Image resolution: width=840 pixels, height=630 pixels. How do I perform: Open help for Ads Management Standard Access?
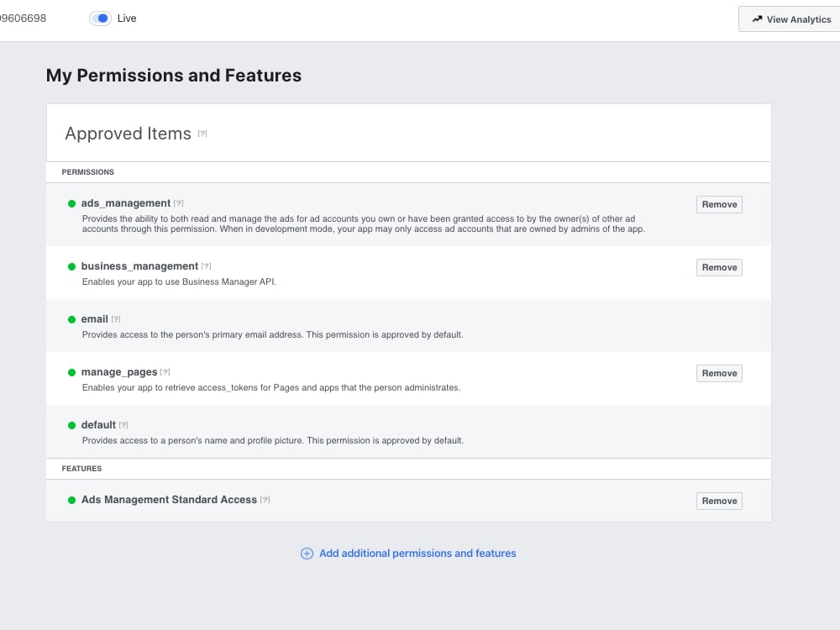[x=265, y=499]
